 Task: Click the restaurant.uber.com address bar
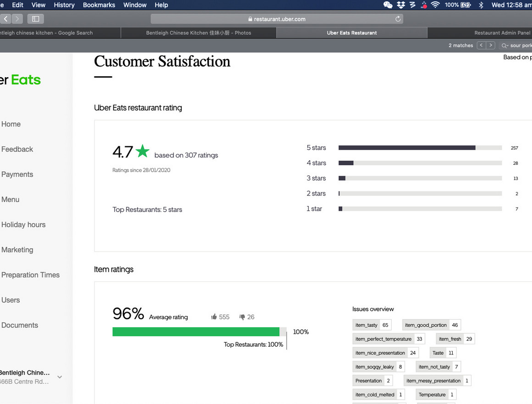point(277,19)
